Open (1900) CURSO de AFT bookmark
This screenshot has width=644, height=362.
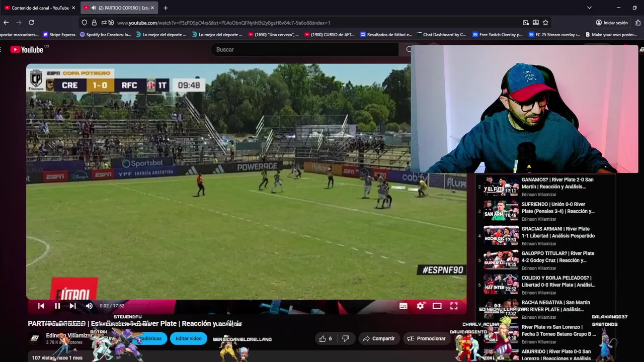point(330,35)
